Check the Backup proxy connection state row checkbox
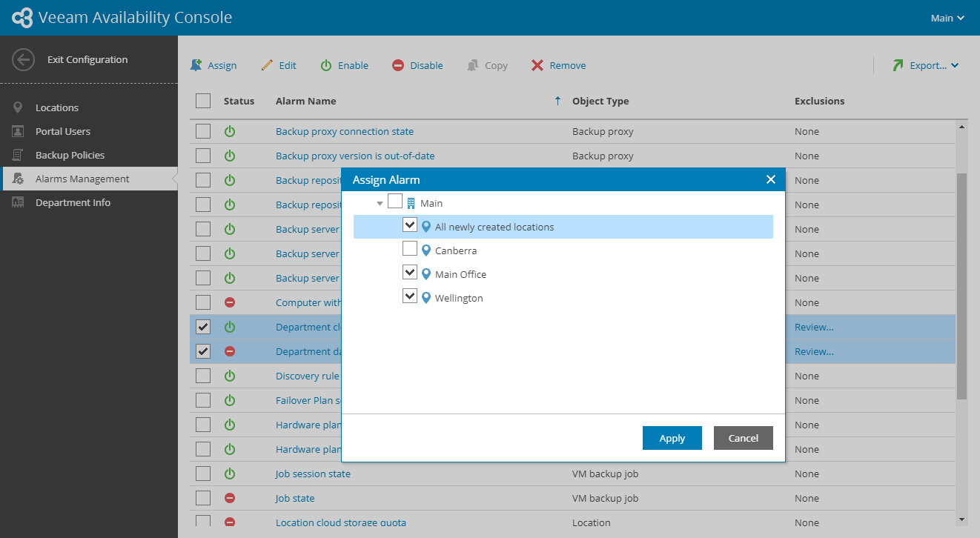Image resolution: width=980 pixels, height=538 pixels. coord(203,131)
